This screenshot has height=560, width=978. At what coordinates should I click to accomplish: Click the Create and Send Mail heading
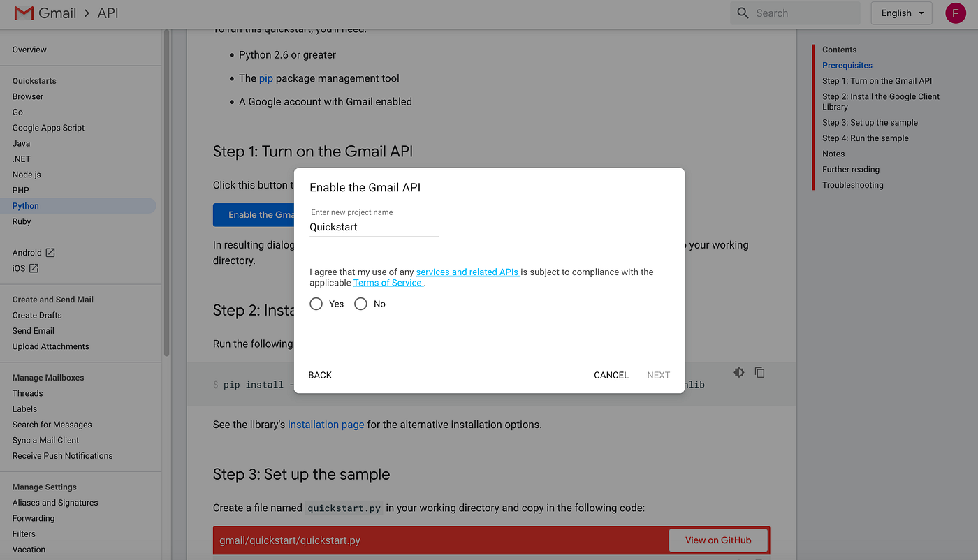tap(52, 300)
